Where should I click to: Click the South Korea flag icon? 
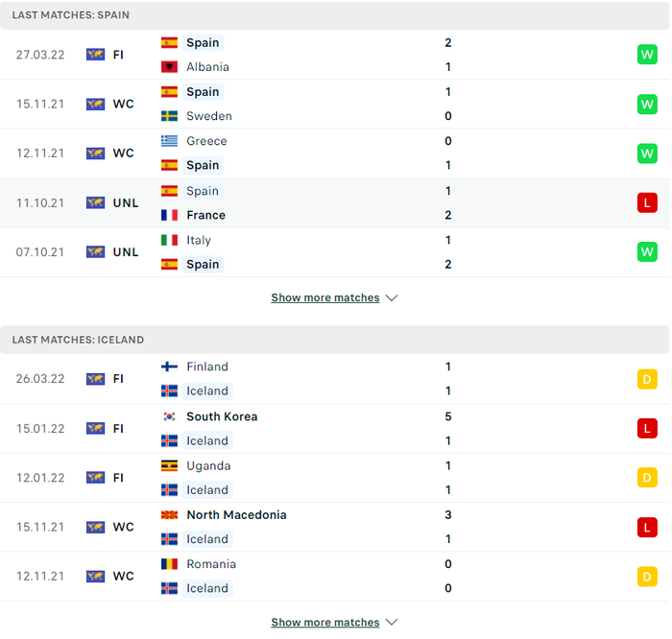pyautogui.click(x=169, y=416)
